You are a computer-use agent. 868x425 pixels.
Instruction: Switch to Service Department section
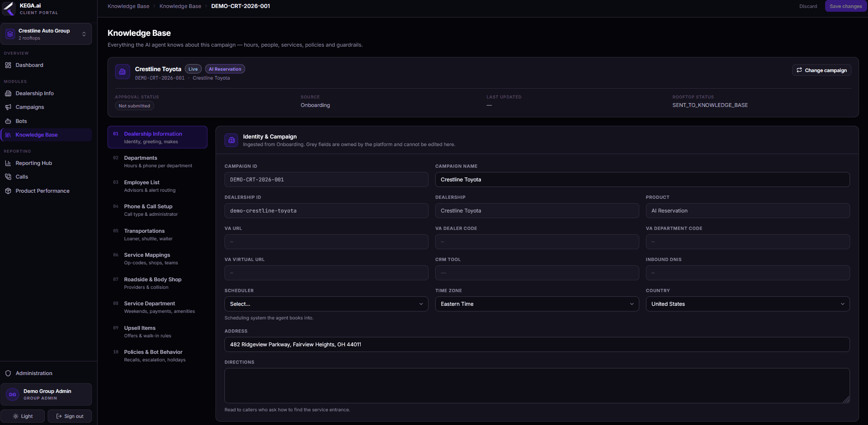(x=157, y=307)
